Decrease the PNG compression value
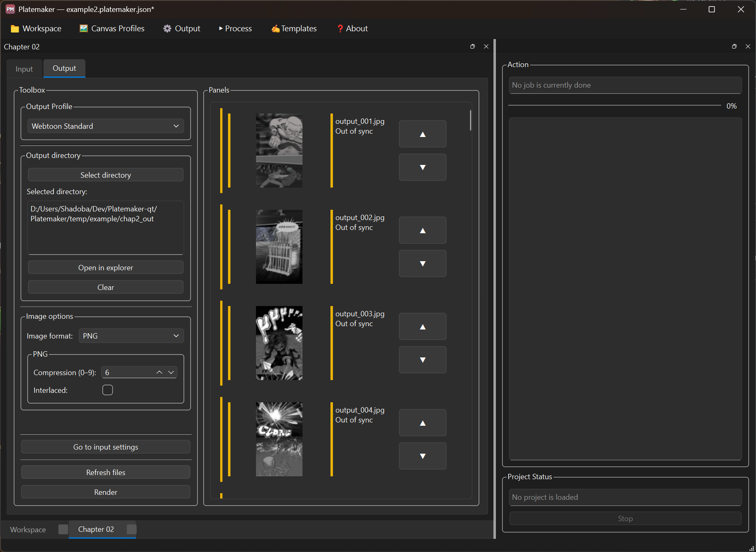This screenshot has width=756, height=552. pos(171,372)
